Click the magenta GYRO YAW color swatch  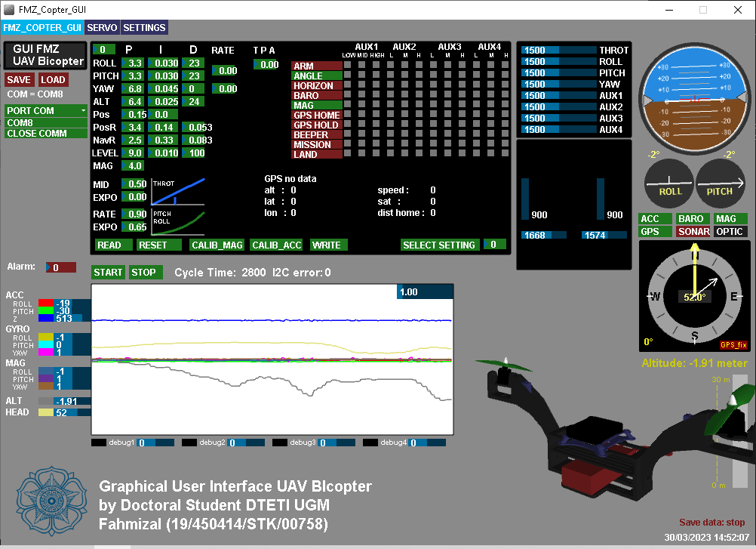[46, 352]
